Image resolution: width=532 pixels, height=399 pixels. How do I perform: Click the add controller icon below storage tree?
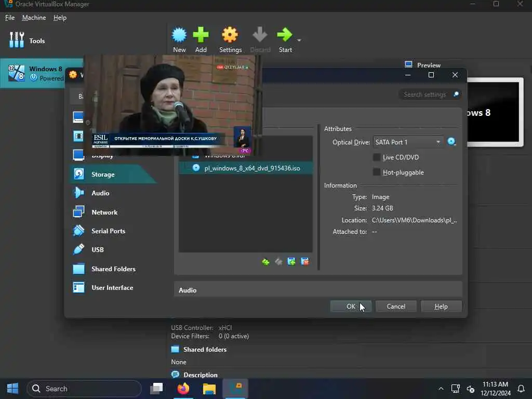(x=265, y=262)
